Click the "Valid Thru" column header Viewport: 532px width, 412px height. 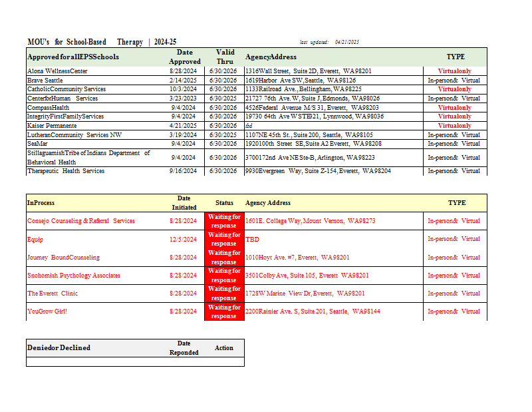225,57
